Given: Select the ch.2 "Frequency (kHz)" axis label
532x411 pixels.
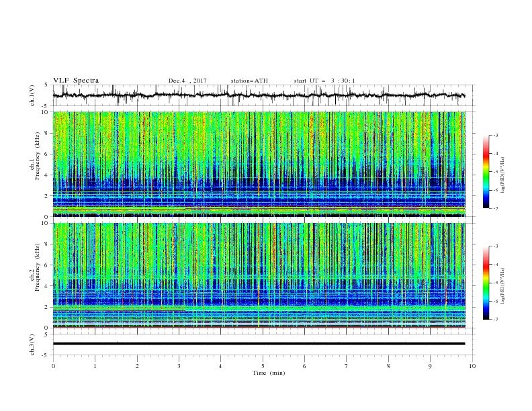Looking at the screenshot, I should point(38,268).
